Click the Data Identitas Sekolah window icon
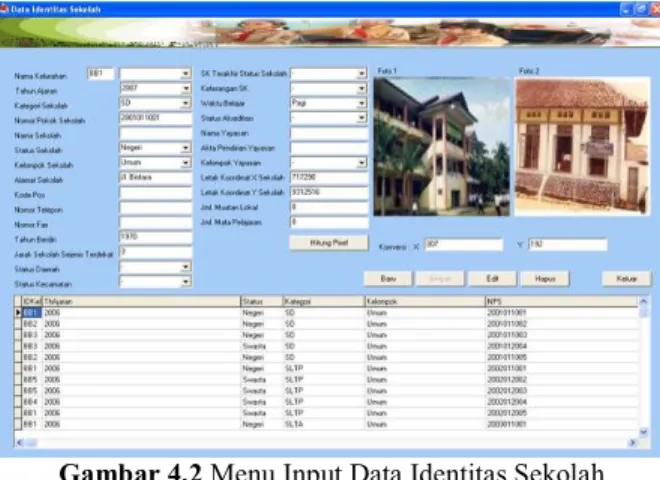The width and height of the screenshot is (660, 480). [x=4, y=9]
